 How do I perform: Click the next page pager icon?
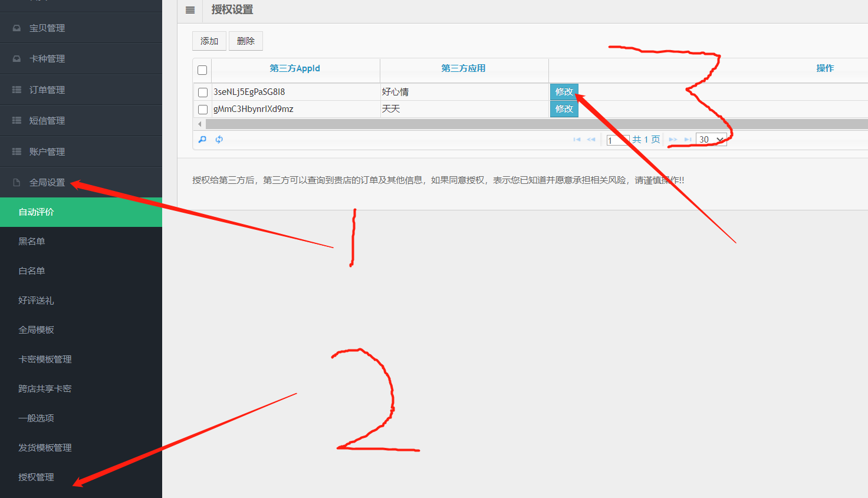point(673,140)
